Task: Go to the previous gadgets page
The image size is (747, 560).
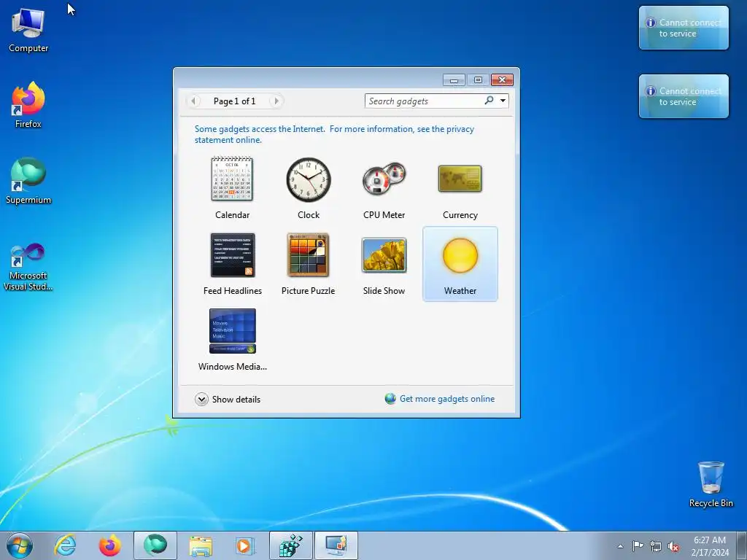Action: click(193, 101)
